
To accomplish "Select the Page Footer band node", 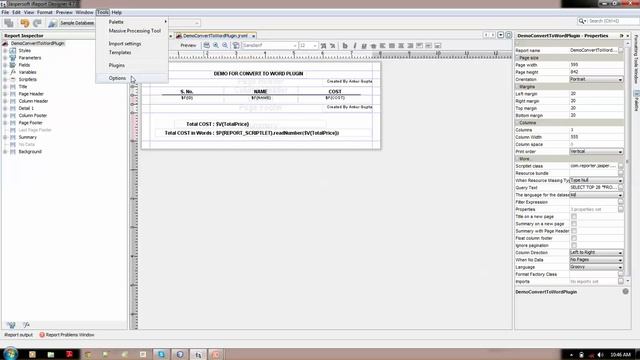I will click(31, 123).
